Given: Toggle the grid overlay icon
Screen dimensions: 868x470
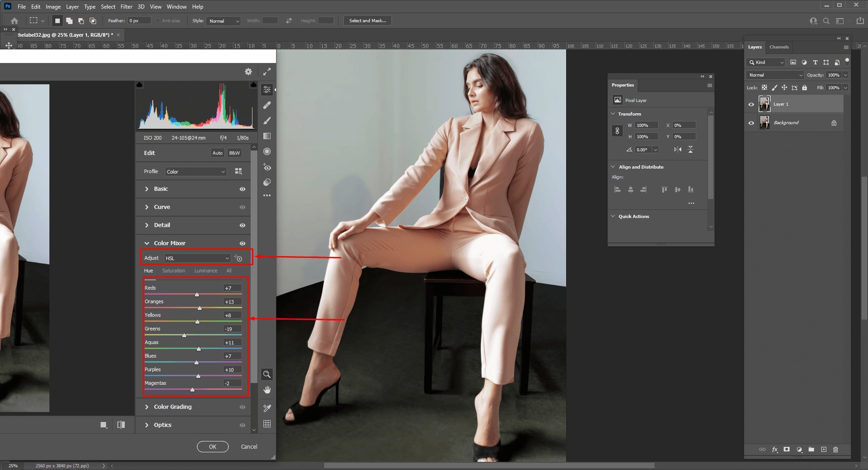Looking at the screenshot, I should [x=267, y=424].
